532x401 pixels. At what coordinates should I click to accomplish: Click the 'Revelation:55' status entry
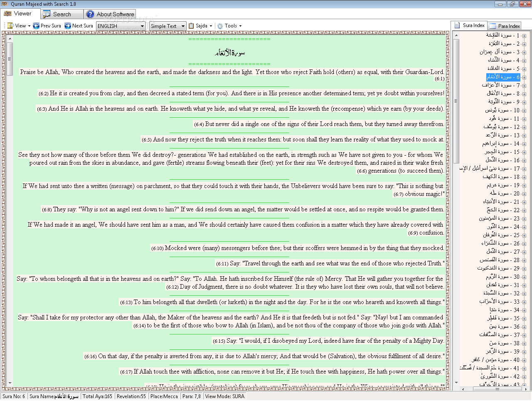pyautogui.click(x=131, y=396)
